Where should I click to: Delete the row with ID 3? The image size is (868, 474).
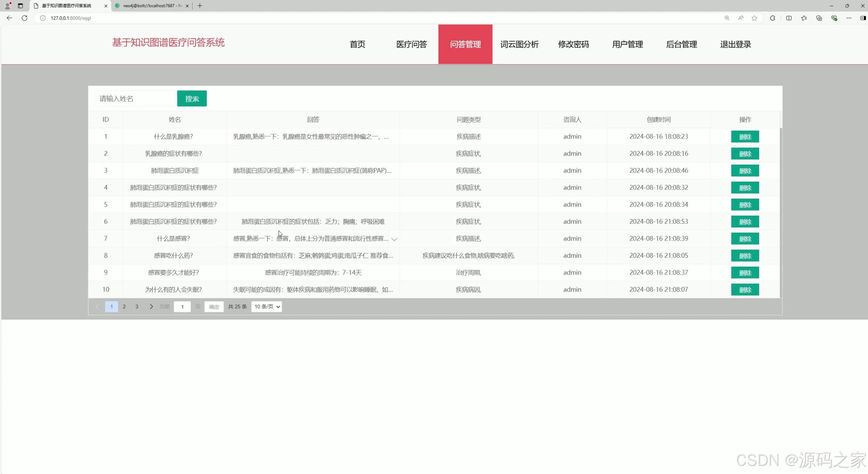(745, 171)
